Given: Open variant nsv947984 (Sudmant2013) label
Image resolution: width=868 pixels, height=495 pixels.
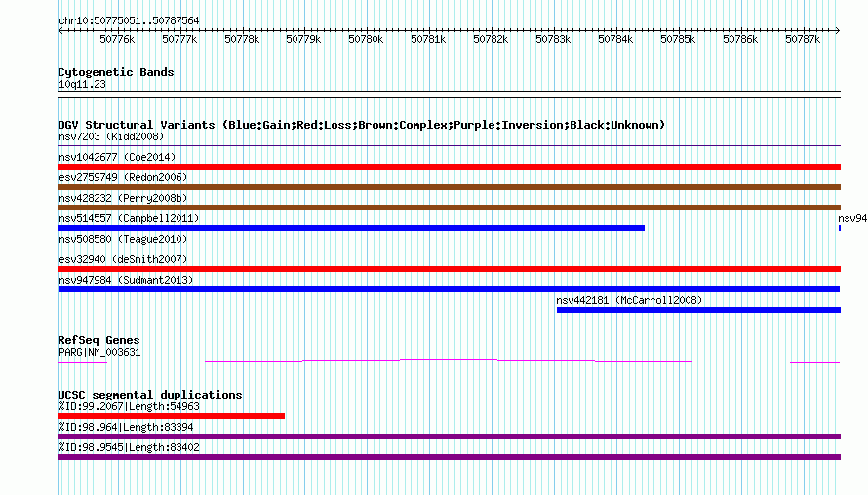Looking at the screenshot, I should pyautogui.click(x=126, y=280).
